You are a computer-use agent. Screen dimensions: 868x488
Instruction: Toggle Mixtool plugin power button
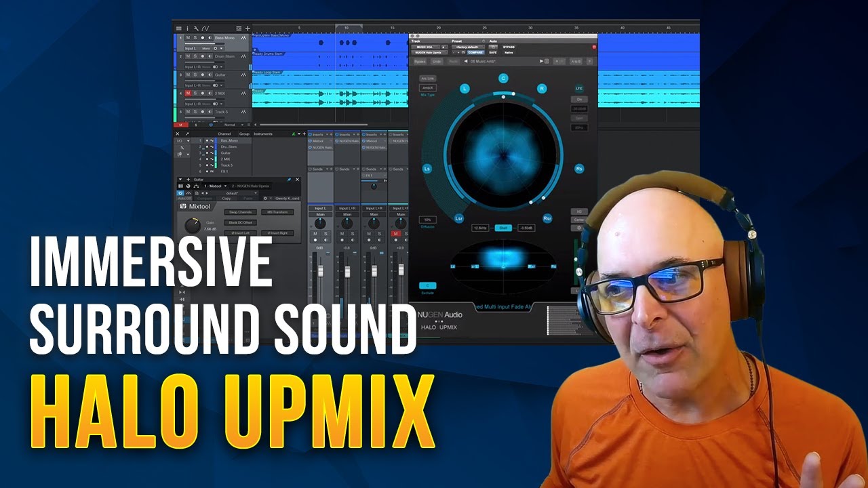(x=180, y=193)
